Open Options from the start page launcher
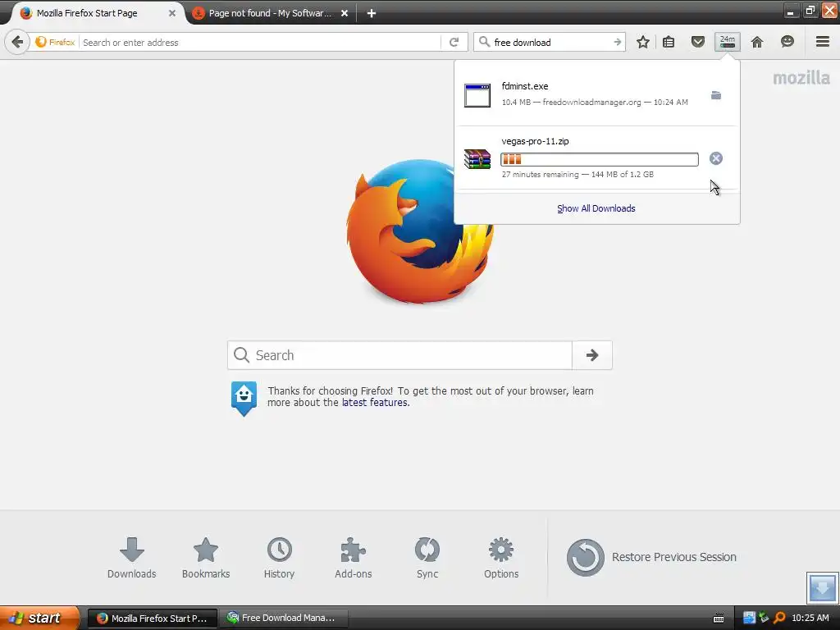Screen dimensions: 840x630 point(501,558)
